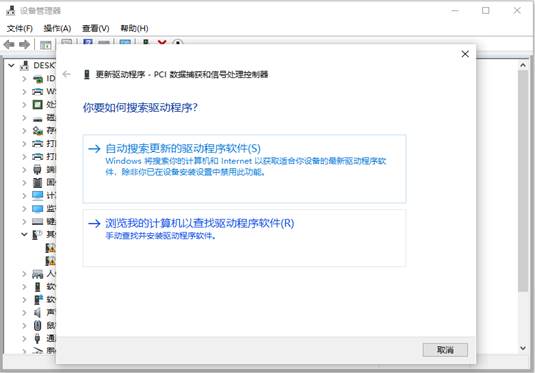Select the first warning device under 其他 category
Viewport: 535px width, 373px height.
tap(50, 248)
